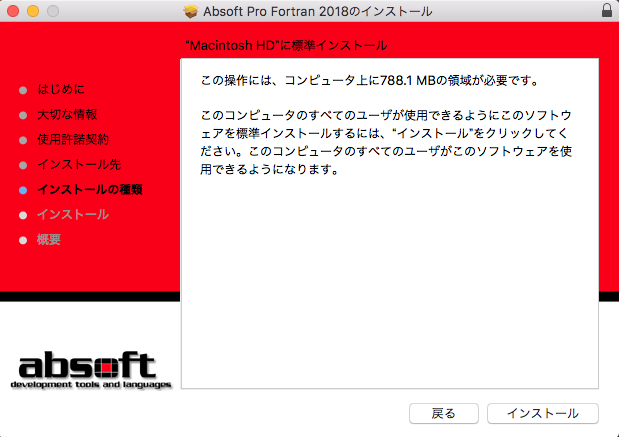Select the はじめに step in sidebar
Viewport: 619px width, 437px height.
coord(61,89)
